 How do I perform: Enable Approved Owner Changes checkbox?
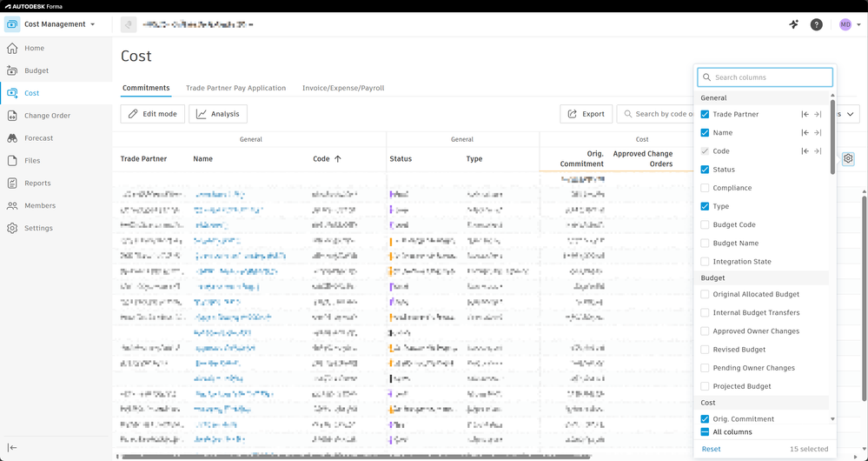point(705,331)
